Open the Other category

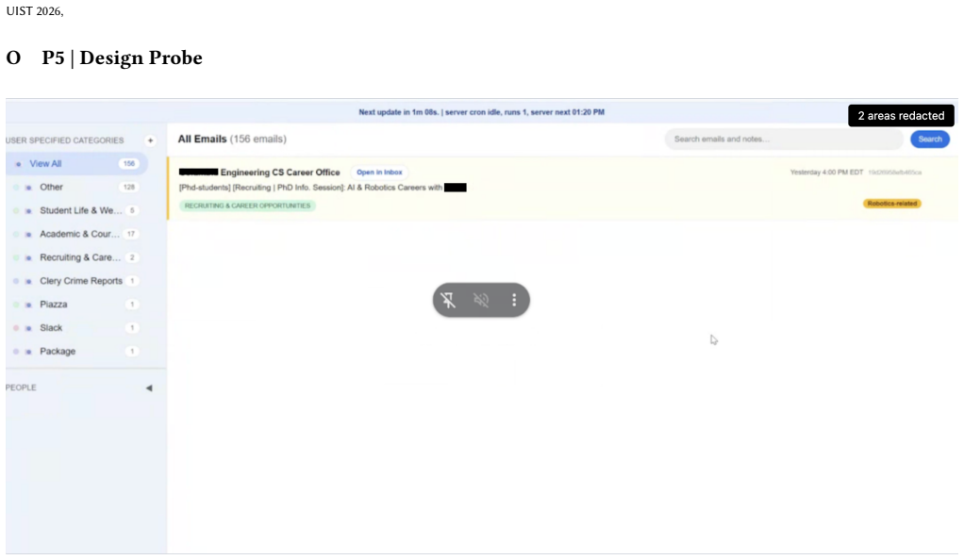(x=76, y=187)
